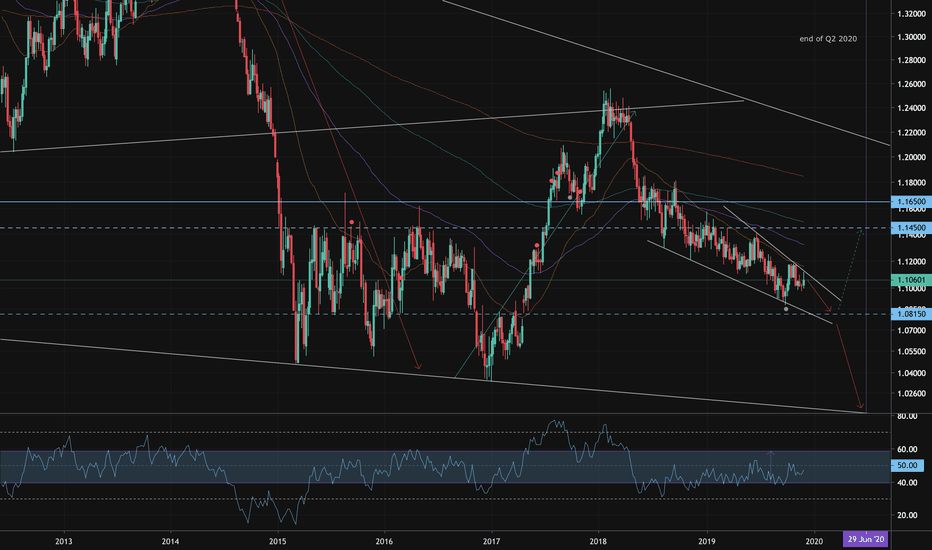Click the '29 Jun '20' date label
This screenshot has width=932, height=550.
[x=867, y=540]
